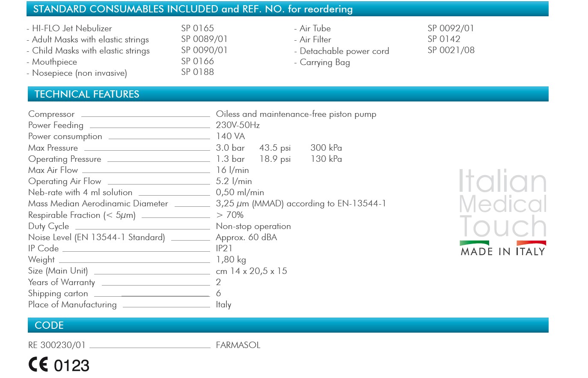Click the '130 kPa' value

326,159
